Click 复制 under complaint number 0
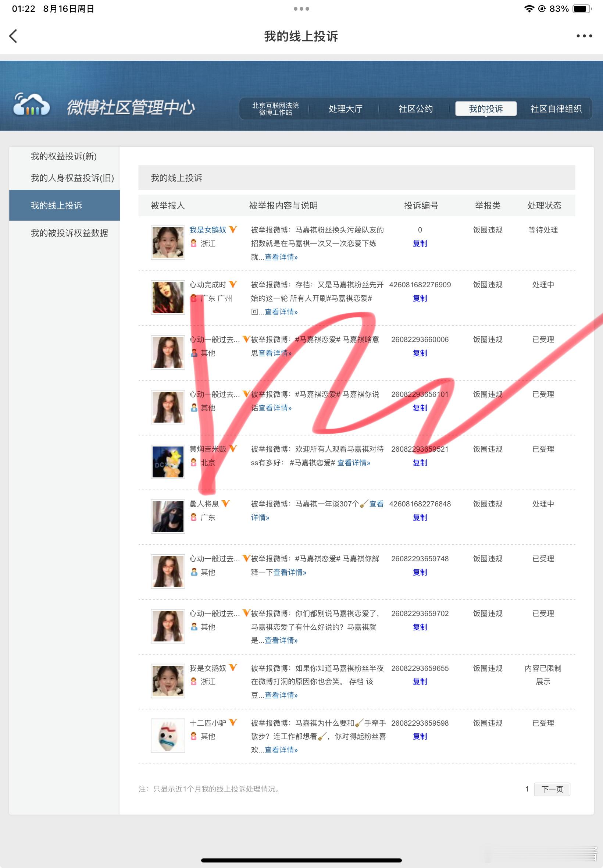The width and height of the screenshot is (603, 868). (x=420, y=243)
